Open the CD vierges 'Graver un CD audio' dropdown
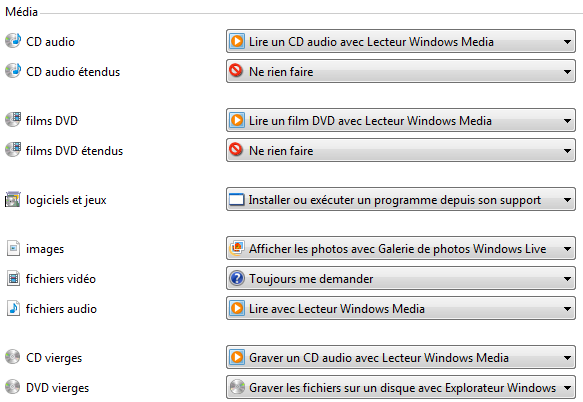 point(401,357)
